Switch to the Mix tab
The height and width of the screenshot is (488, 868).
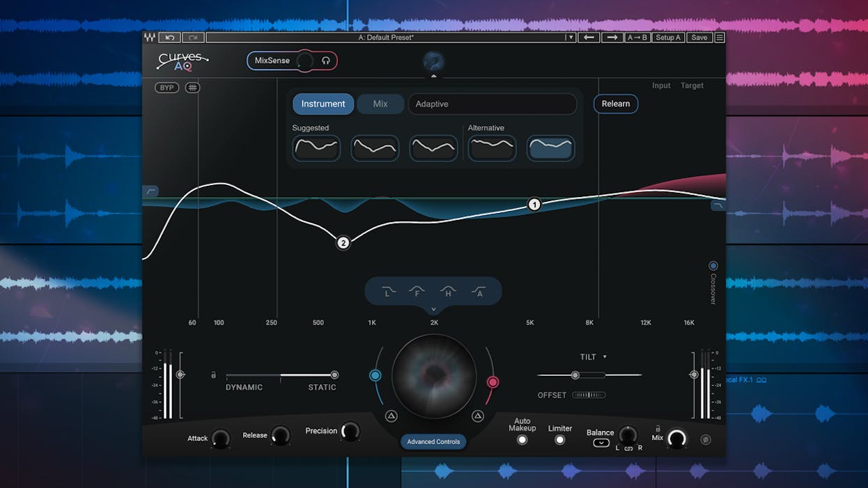click(380, 103)
